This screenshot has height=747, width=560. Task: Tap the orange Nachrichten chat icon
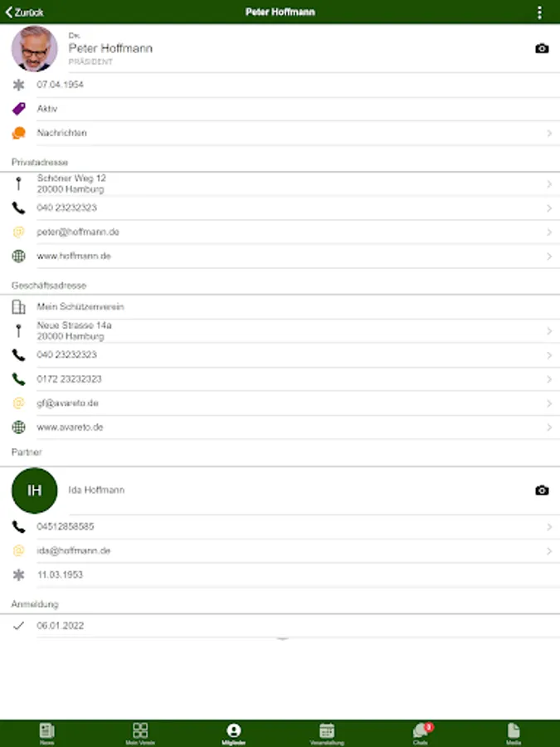pos(18,133)
